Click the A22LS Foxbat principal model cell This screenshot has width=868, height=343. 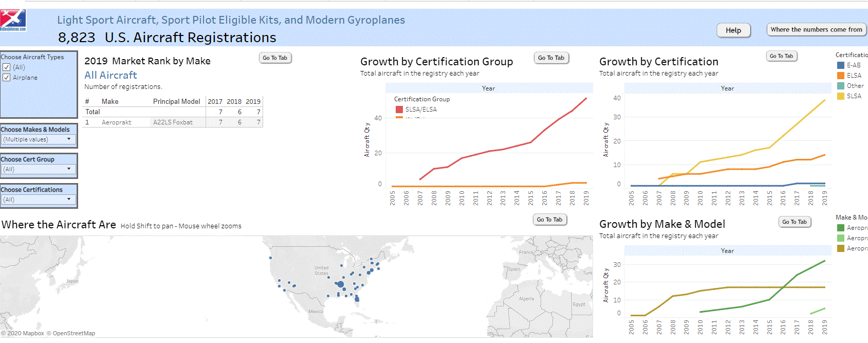point(173,122)
